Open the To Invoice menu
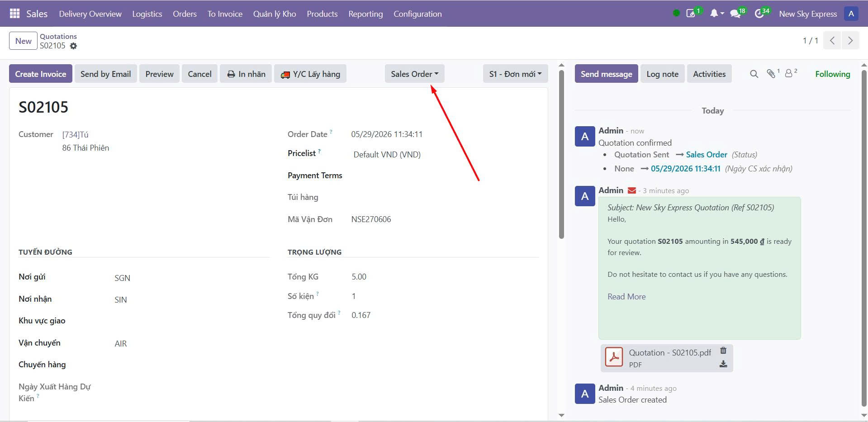868x422 pixels. click(225, 14)
